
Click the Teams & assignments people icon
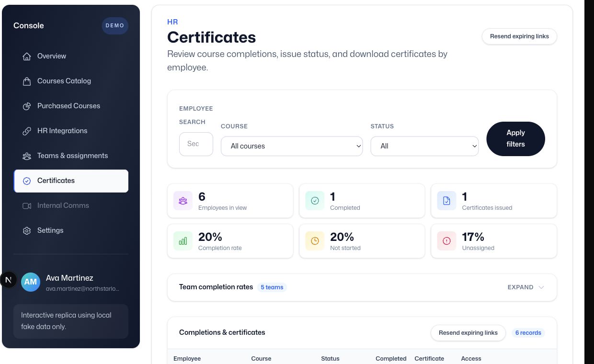(27, 156)
